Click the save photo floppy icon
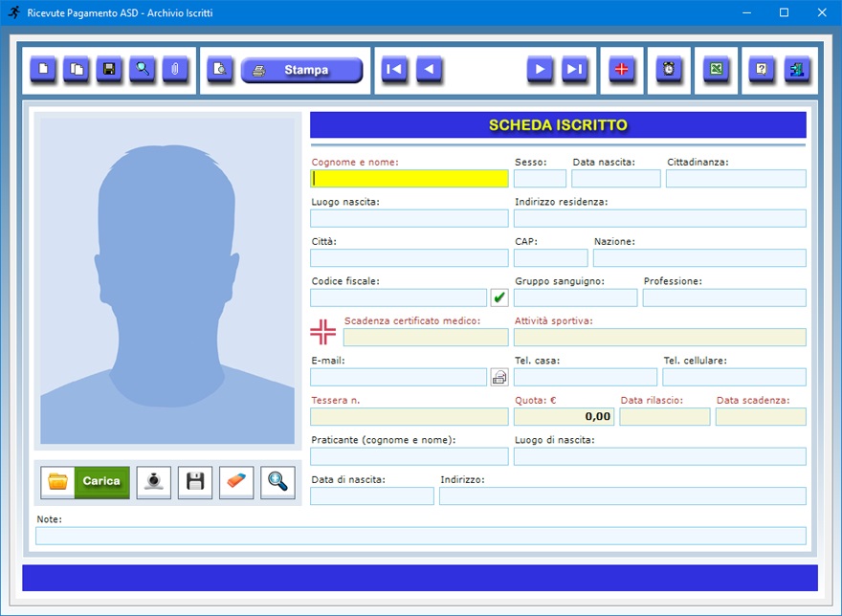Screen dimensions: 842x616 [195, 482]
